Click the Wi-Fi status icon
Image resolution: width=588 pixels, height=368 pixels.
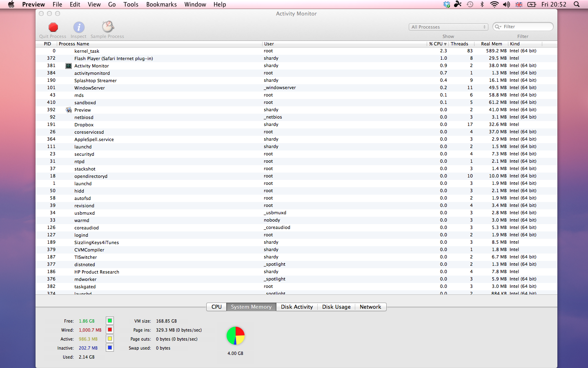point(494,4)
